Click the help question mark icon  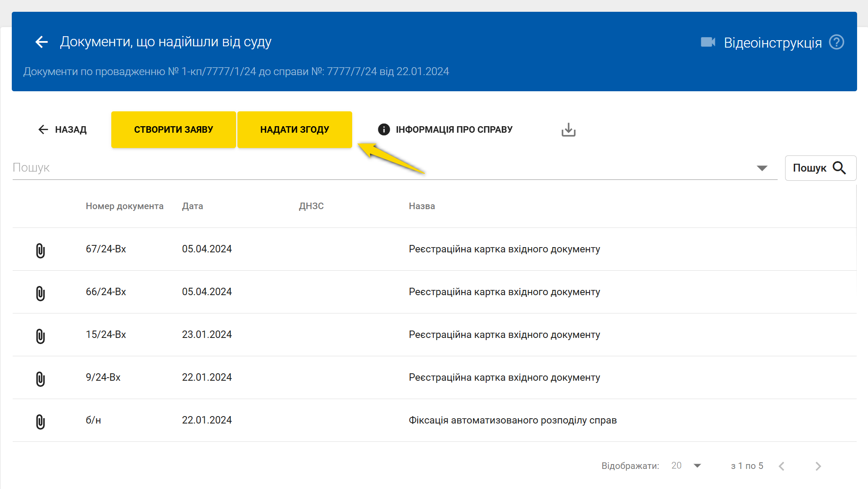tap(836, 42)
